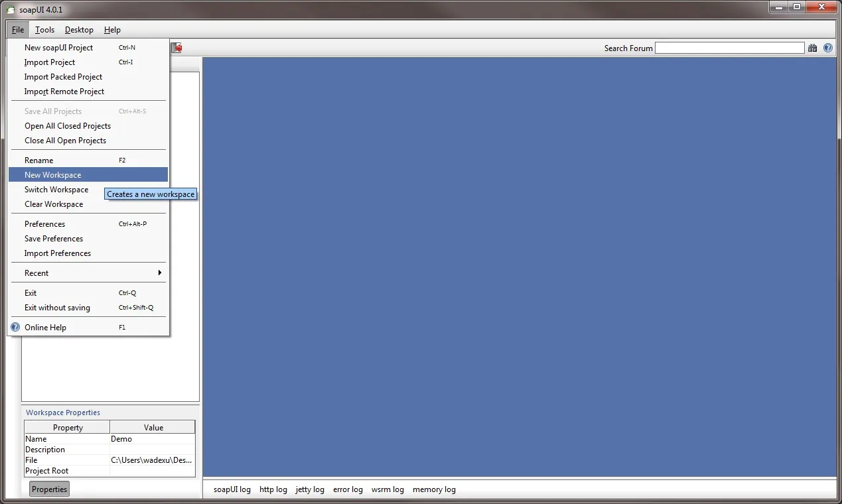Open the soapUI log tab

pyautogui.click(x=232, y=489)
